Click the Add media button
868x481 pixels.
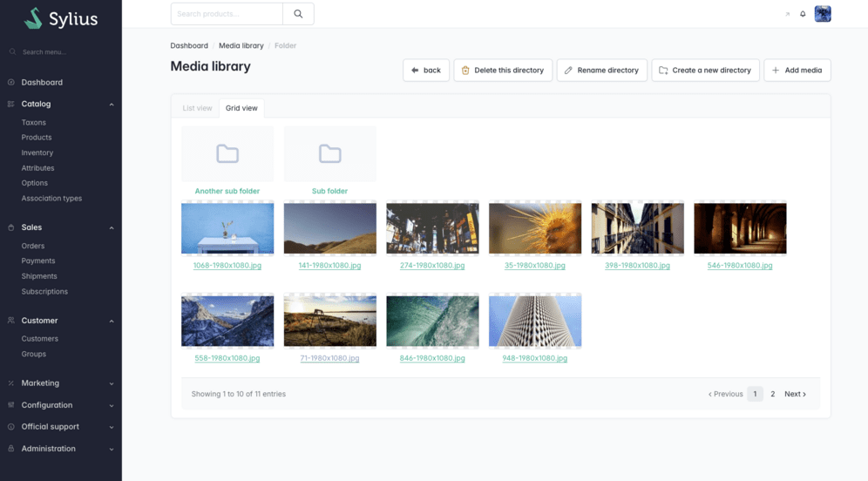click(x=797, y=71)
